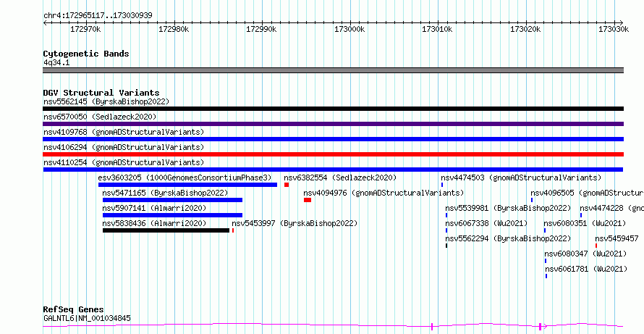The width and height of the screenshot is (644, 334).
Task: Click the small red block for nsv6382554
Action: coord(287,185)
